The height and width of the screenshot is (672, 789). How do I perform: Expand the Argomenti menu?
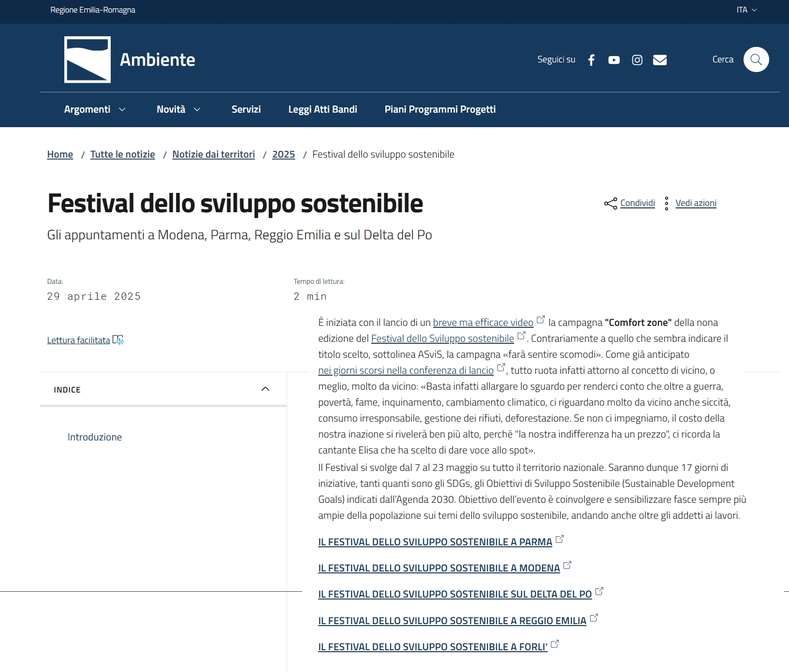coord(95,109)
